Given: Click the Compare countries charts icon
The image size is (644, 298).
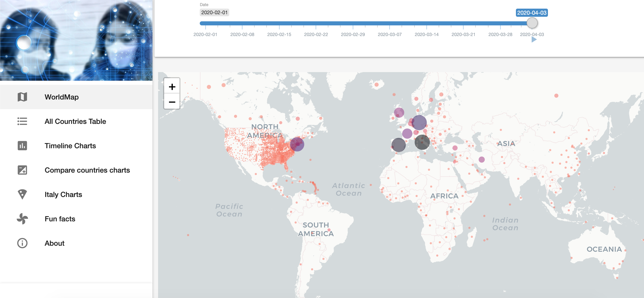Looking at the screenshot, I should 22,170.
